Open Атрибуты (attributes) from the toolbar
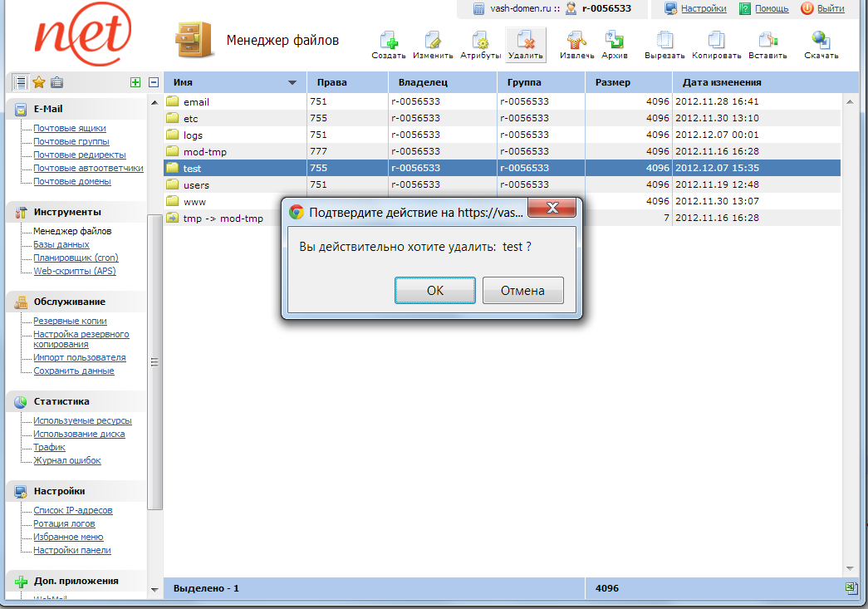 pyautogui.click(x=480, y=41)
